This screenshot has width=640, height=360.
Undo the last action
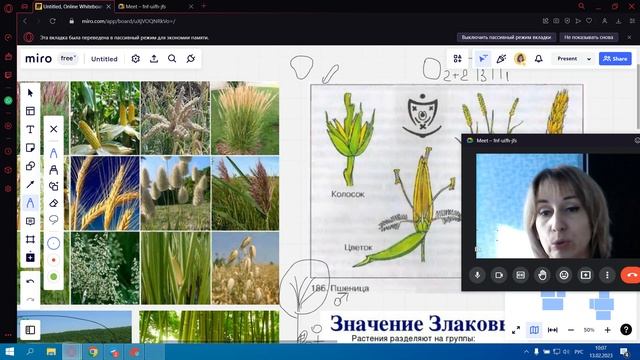[30, 281]
